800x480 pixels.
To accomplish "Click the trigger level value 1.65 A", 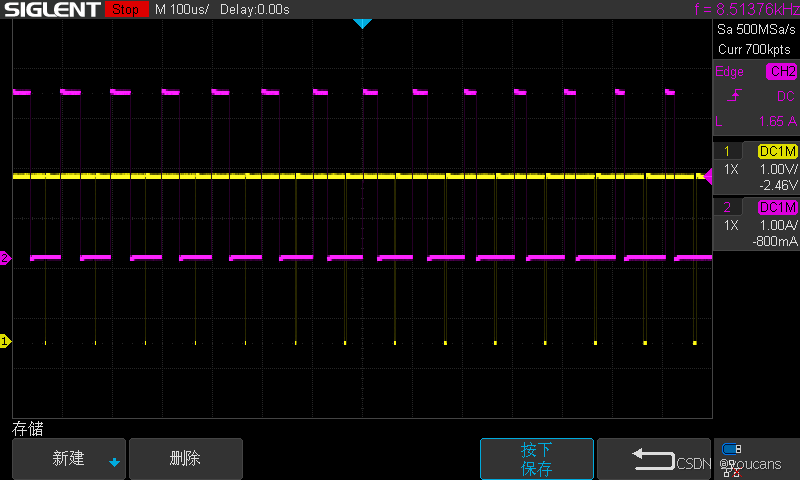I will pyautogui.click(x=778, y=121).
